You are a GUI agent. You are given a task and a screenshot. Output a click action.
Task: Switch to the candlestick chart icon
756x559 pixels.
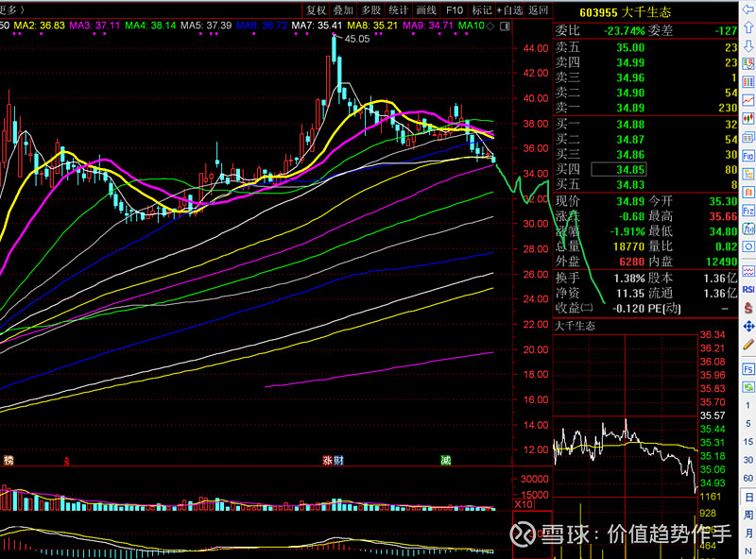[748, 119]
